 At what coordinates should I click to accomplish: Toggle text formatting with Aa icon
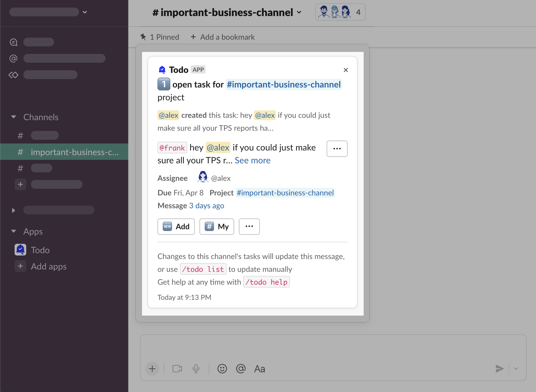(x=260, y=369)
